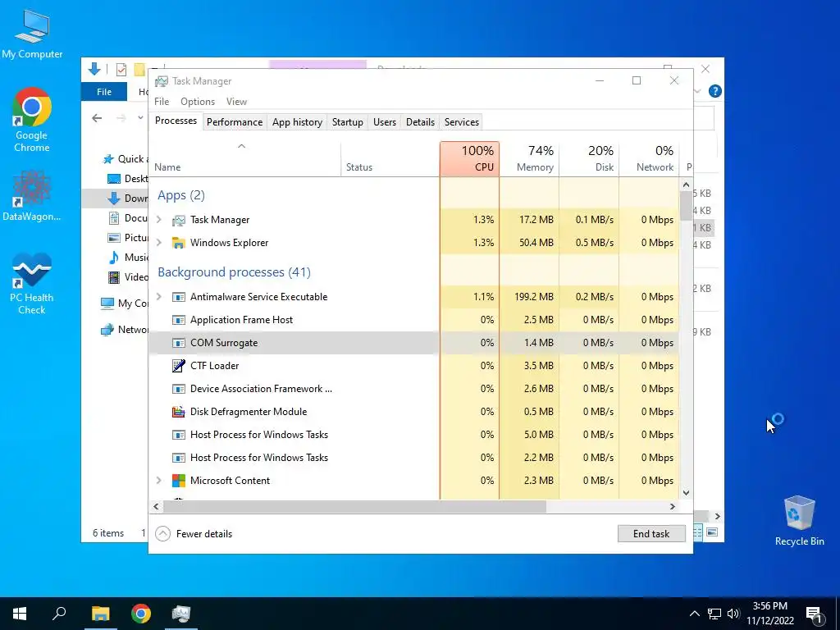
Task: Click Explorer properties checkmark toolbar icon
Action: (x=121, y=70)
